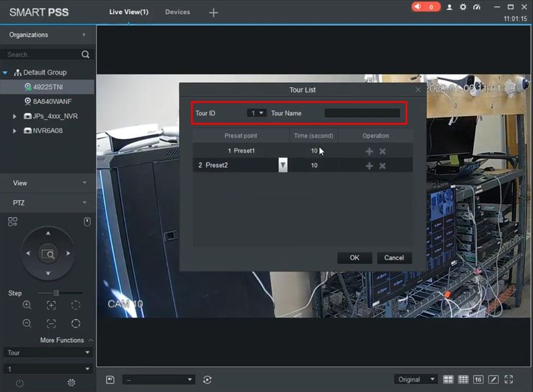Open the Preset2 preset point dropdown
Screen dimensions: 533x392
[282, 165]
